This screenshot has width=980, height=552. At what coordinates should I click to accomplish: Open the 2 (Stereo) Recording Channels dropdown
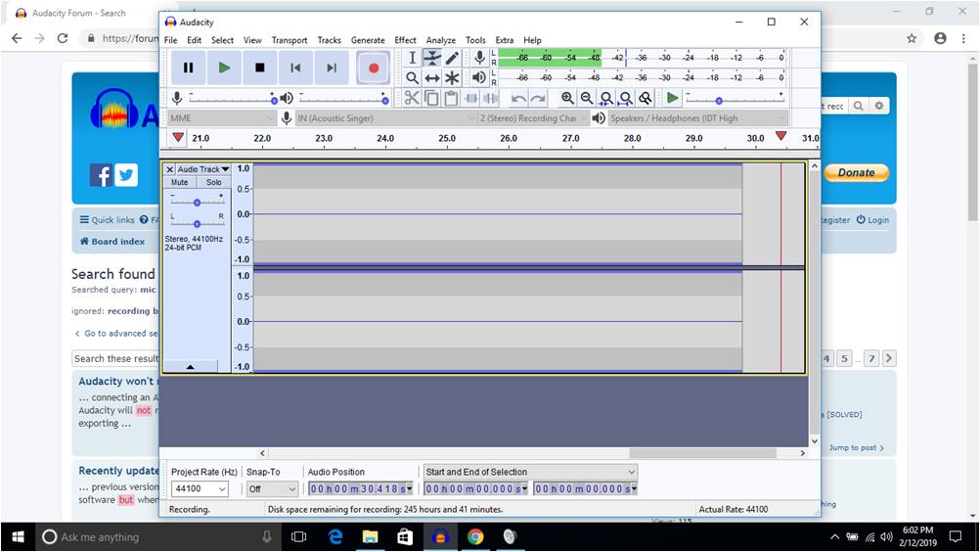point(533,118)
